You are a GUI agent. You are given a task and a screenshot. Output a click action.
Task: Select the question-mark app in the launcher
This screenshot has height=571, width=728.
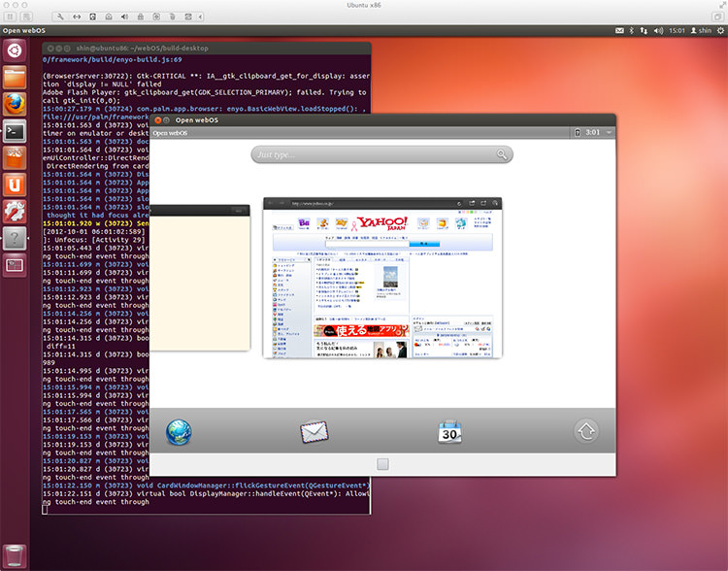point(15,238)
